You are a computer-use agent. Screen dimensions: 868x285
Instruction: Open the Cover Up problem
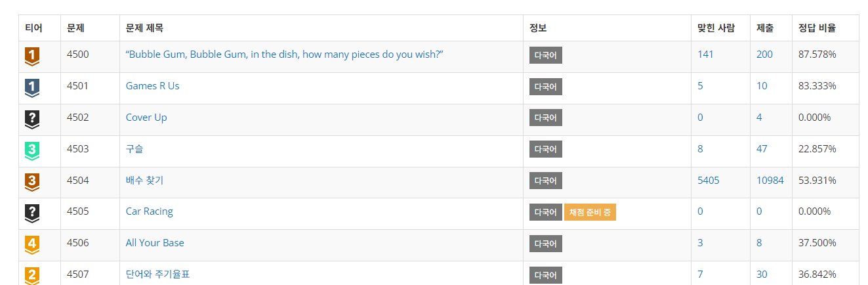[146, 118]
